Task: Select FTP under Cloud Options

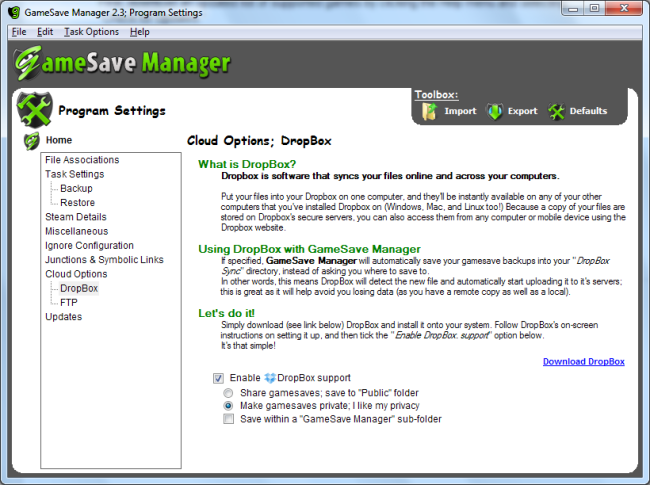Action: (x=69, y=303)
